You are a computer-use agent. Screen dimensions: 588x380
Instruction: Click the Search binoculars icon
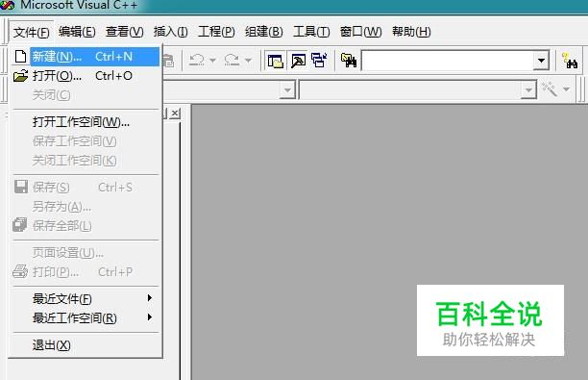tap(569, 61)
